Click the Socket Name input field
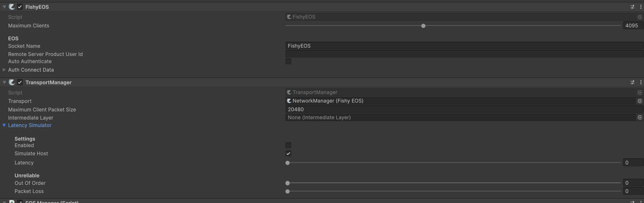The width and height of the screenshot is (644, 203). [464, 46]
